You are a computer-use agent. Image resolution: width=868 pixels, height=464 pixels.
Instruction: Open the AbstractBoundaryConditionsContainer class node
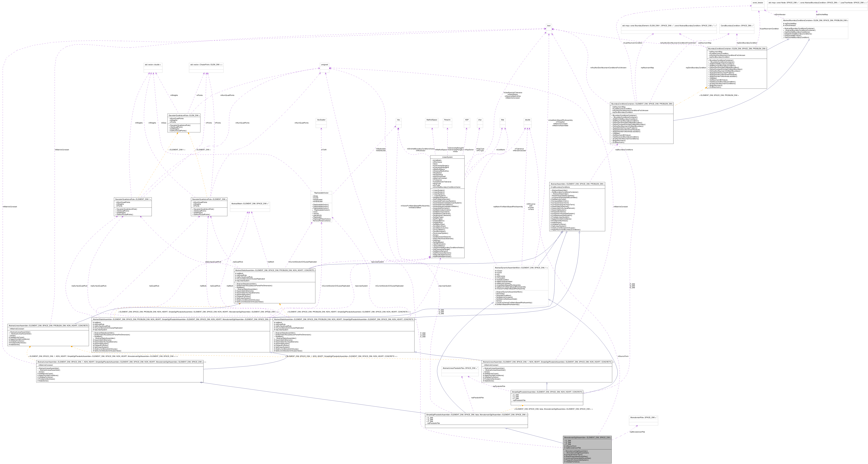click(815, 28)
